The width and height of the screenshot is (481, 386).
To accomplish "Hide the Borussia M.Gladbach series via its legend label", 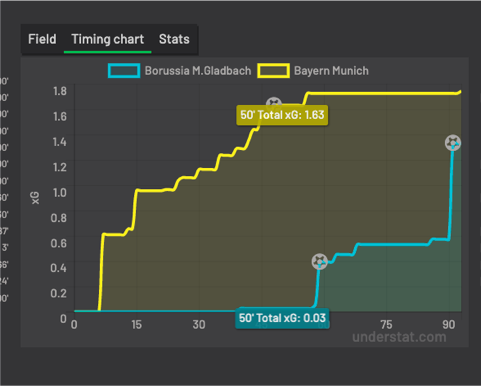I will 198,71.
